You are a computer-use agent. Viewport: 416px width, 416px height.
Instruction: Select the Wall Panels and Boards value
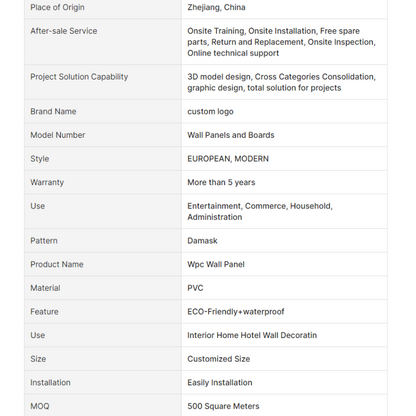click(x=231, y=135)
